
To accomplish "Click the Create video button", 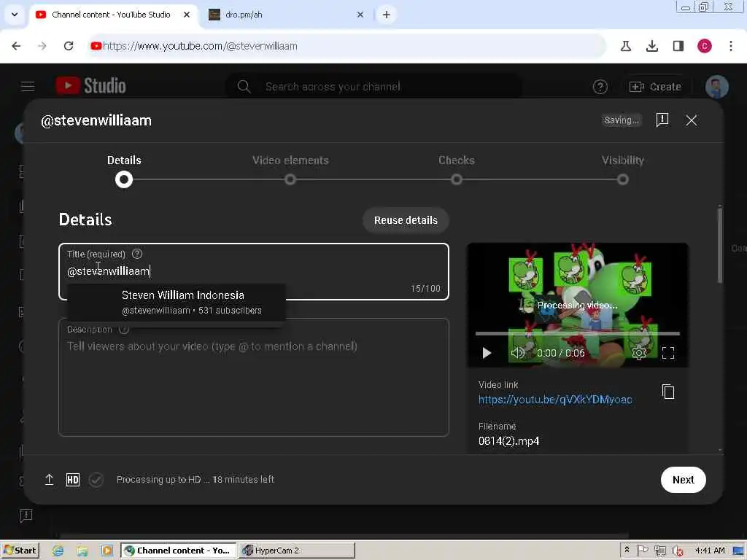I will 656,87.
